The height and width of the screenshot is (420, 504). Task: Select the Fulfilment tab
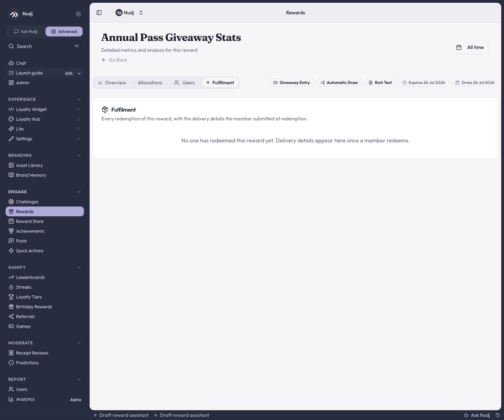pos(220,83)
